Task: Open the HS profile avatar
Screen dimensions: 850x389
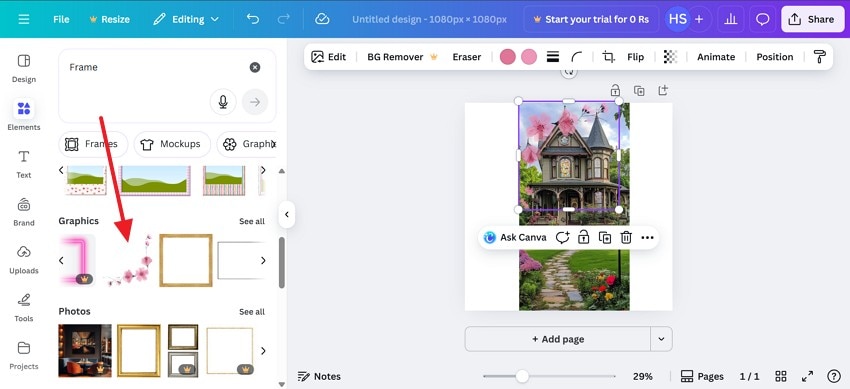Action: point(677,19)
